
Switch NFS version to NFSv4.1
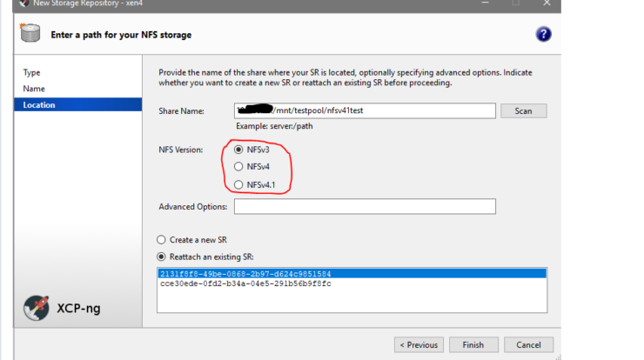(239, 184)
